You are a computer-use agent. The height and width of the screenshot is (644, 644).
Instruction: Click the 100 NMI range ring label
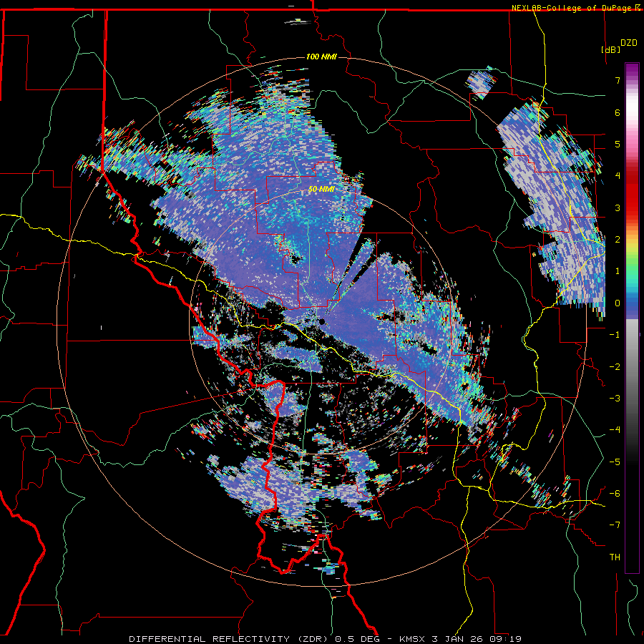click(321, 57)
